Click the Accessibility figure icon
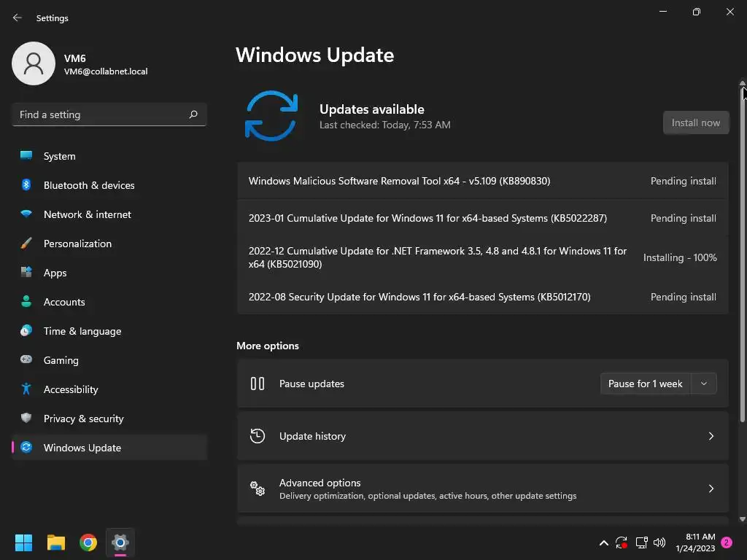The image size is (747, 560). pos(26,389)
